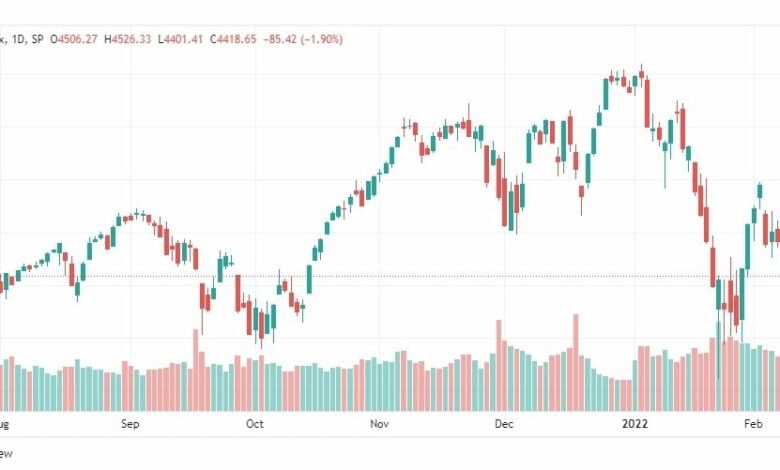Click the Nov label on time axis
780x470 pixels.
[x=380, y=424]
